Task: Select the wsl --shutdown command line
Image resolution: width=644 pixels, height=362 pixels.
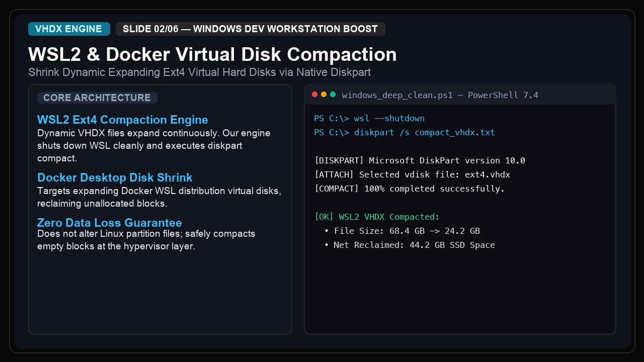Action: [369, 119]
